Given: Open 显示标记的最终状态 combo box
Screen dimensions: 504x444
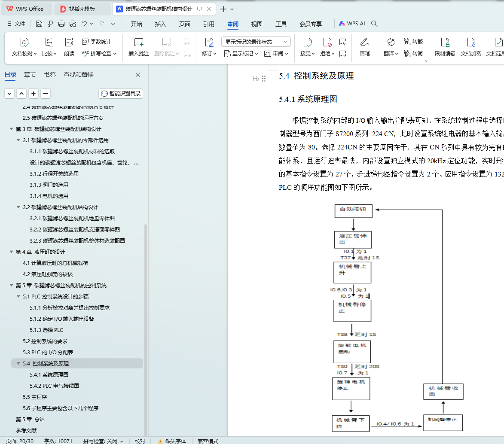Looking at the screenshot, I should pos(256,42).
